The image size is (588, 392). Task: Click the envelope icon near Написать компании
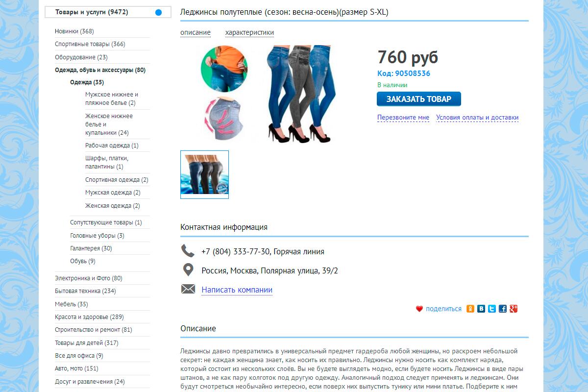[188, 289]
